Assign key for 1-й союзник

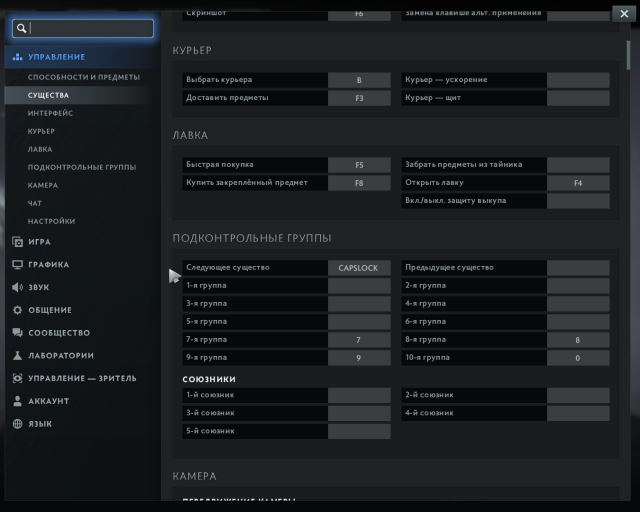tap(359, 395)
